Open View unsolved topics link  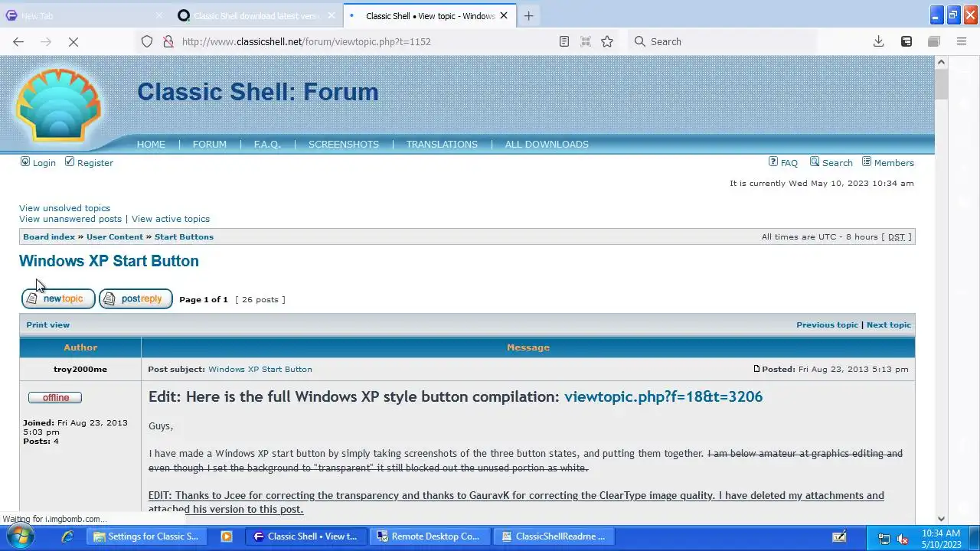pos(64,208)
